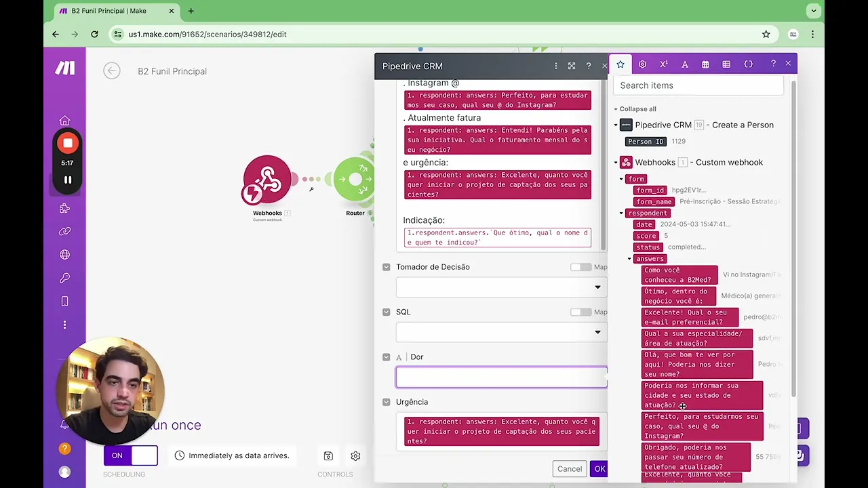Open Pipedrive CRM dialog three-dot menu

(x=555, y=66)
